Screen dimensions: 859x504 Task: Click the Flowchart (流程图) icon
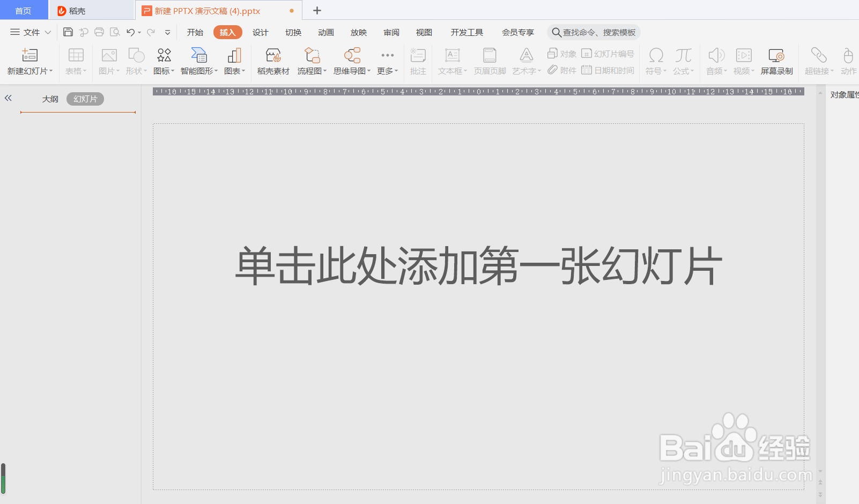point(312,55)
